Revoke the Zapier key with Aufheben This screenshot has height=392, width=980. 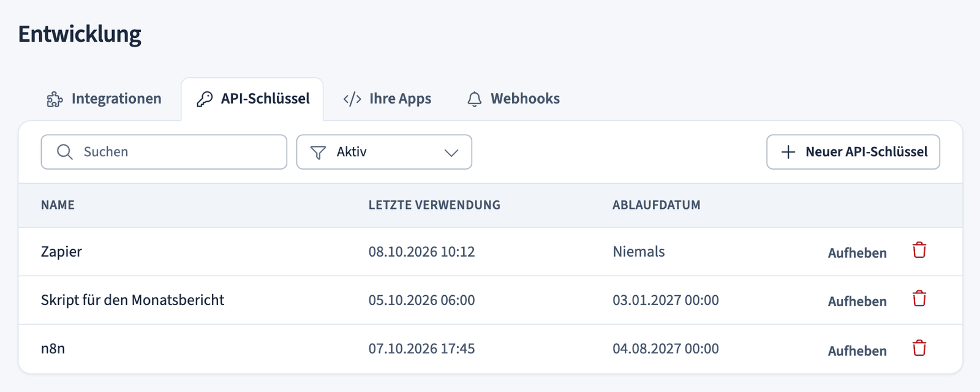point(858,253)
